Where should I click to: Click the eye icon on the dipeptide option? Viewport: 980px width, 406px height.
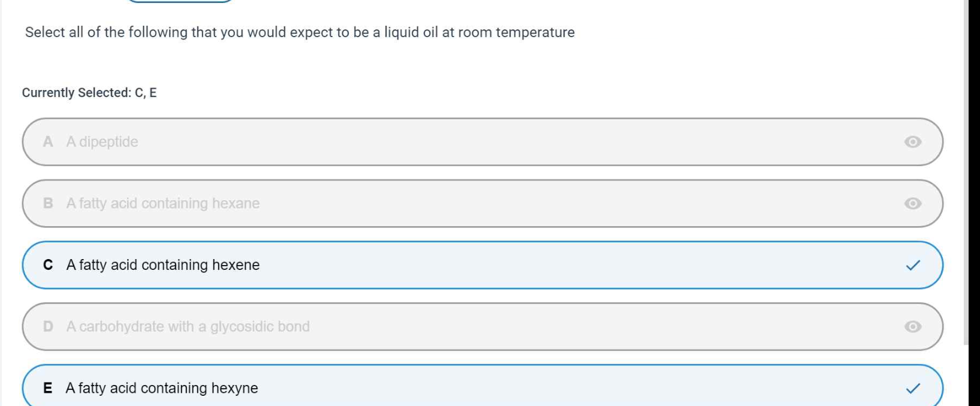[x=912, y=142]
